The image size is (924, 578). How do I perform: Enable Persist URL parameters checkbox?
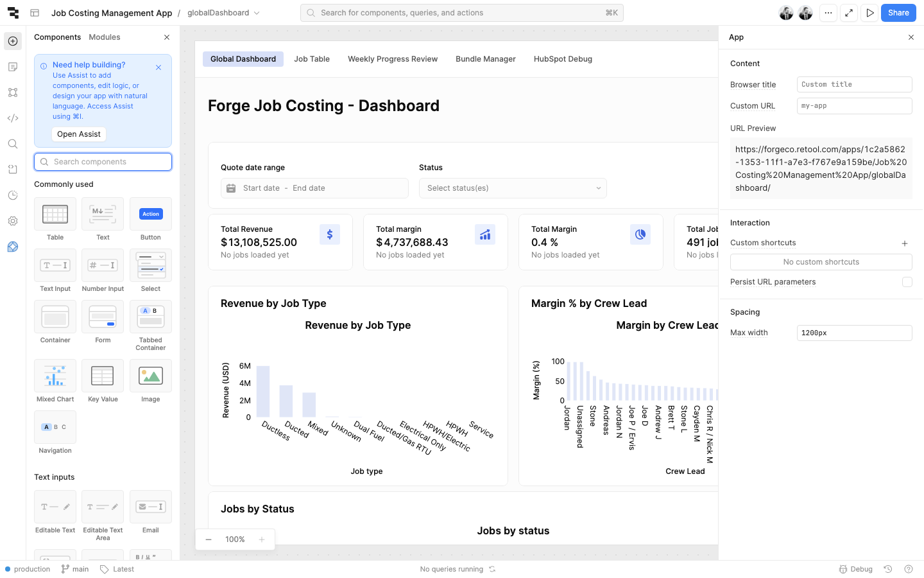coord(907,282)
